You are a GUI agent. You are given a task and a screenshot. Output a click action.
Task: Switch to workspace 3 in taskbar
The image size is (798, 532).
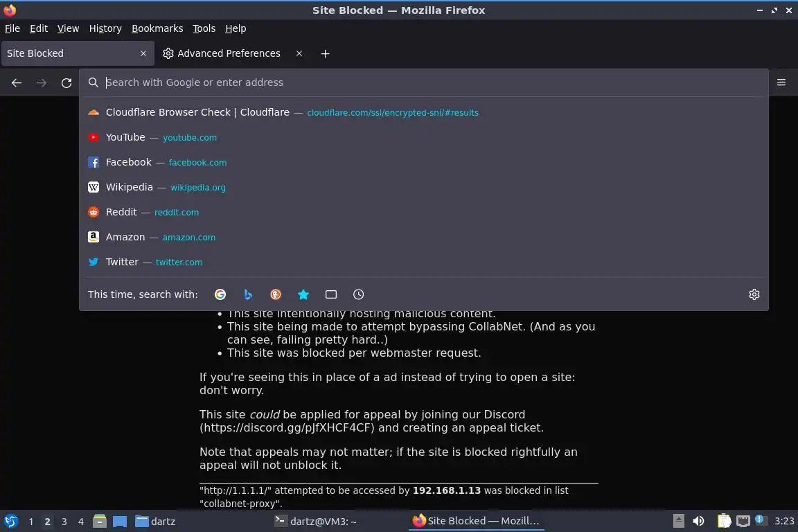click(64, 522)
